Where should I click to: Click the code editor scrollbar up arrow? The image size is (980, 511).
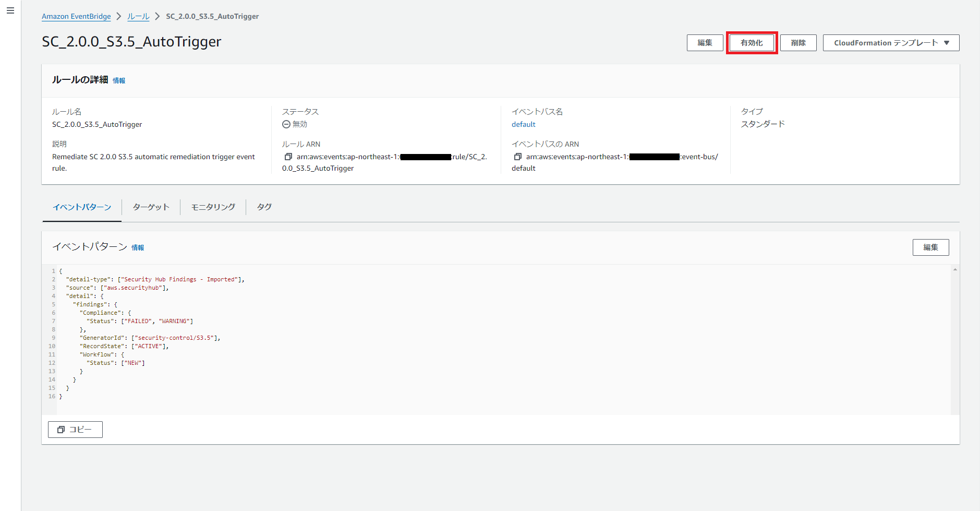coord(955,269)
